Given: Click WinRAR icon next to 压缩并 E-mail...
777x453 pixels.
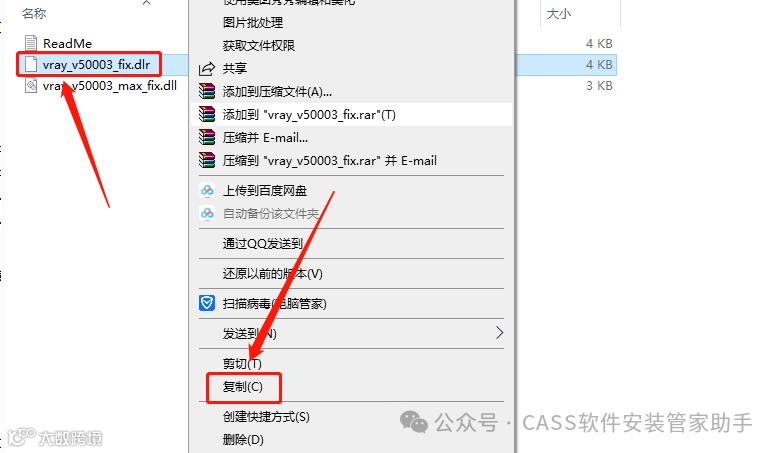Looking at the screenshot, I should [x=207, y=137].
